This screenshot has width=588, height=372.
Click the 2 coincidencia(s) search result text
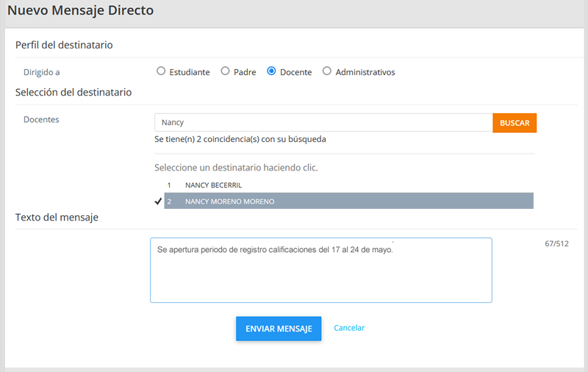pyautogui.click(x=240, y=139)
